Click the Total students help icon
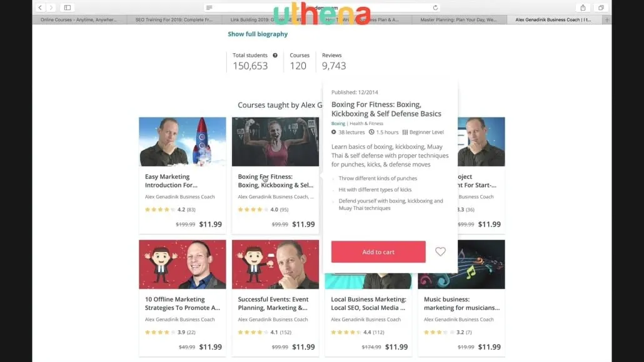The image size is (644, 362). [x=275, y=55]
